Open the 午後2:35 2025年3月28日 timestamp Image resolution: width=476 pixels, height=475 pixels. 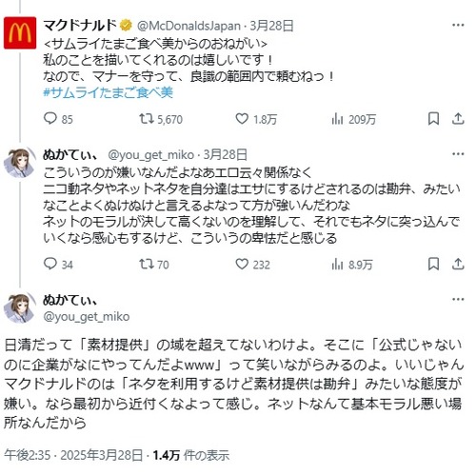(x=73, y=455)
